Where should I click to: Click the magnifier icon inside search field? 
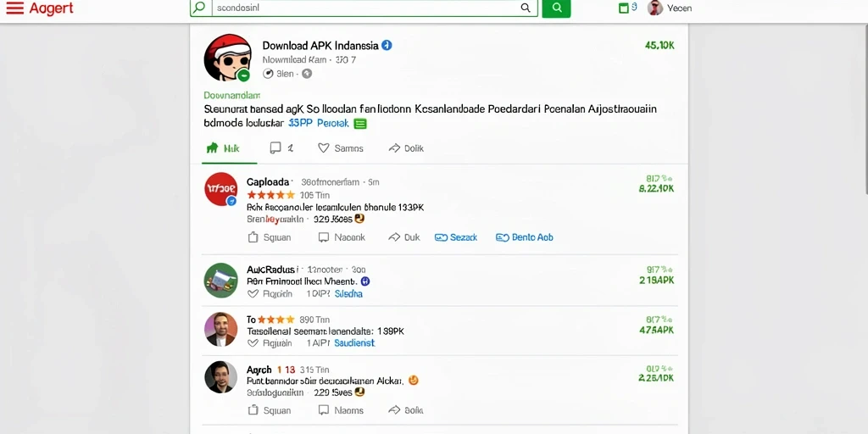526,8
